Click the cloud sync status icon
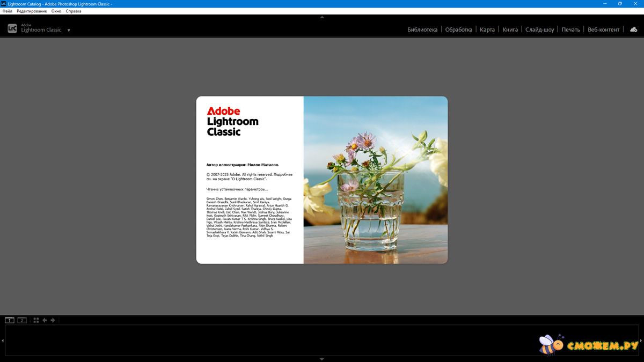Screen dimensions: 644x362 pos(633,29)
